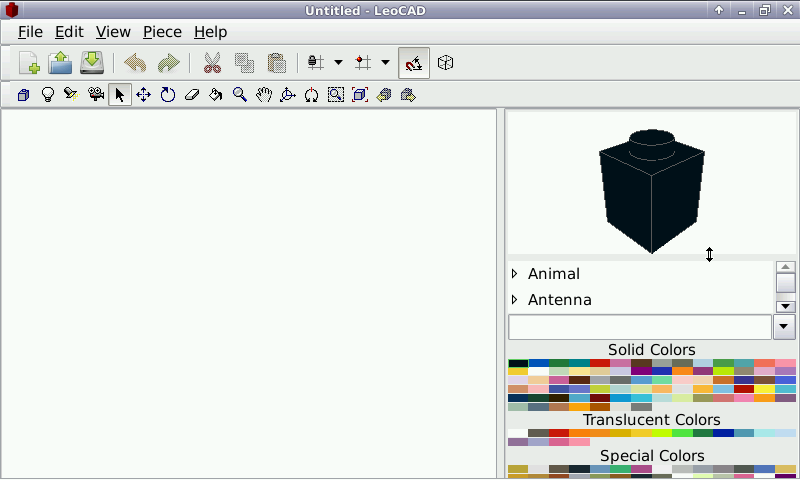This screenshot has width=800, height=480.
Task: Select the Zoom magnifier tool
Action: (x=240, y=95)
